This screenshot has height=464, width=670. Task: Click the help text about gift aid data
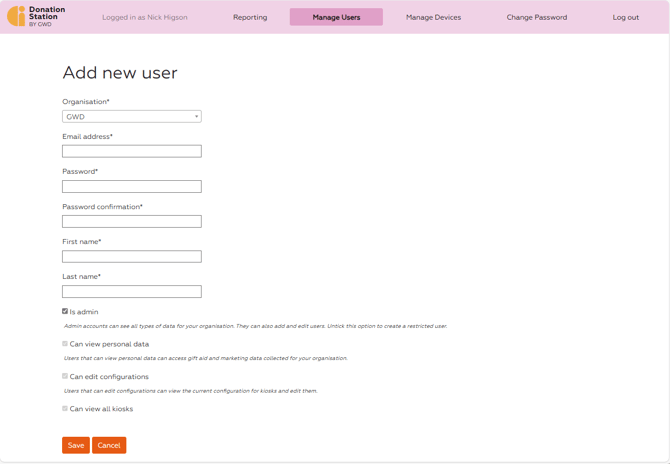coord(206,358)
